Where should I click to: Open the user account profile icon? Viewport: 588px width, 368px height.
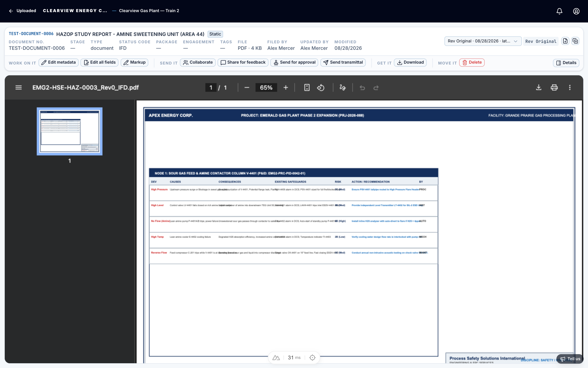click(x=576, y=11)
